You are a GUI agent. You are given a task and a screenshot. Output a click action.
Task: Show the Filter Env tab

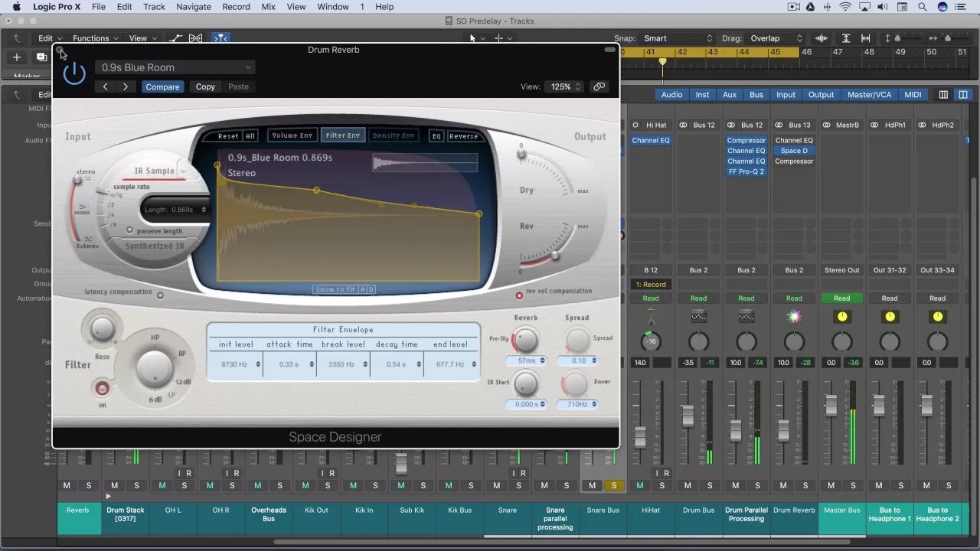pos(343,135)
